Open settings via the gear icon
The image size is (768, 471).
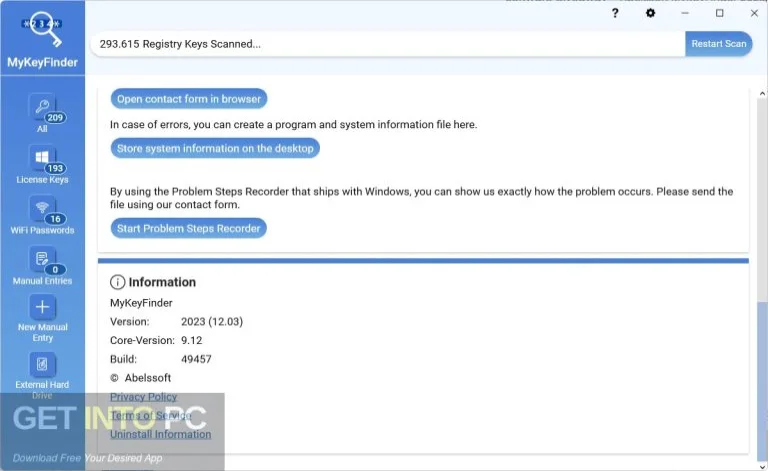point(650,13)
